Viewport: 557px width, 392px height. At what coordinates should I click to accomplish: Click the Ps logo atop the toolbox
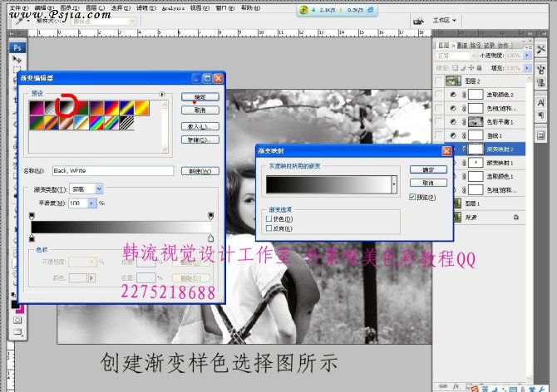[x=17, y=47]
